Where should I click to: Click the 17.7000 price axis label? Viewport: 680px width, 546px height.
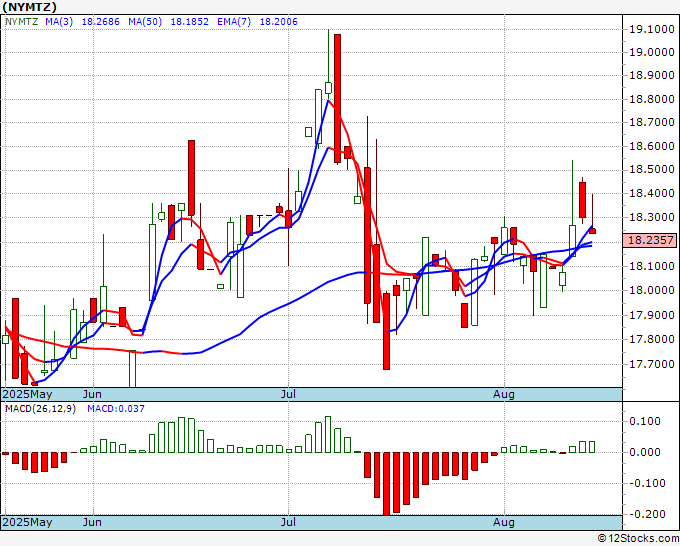click(x=652, y=364)
